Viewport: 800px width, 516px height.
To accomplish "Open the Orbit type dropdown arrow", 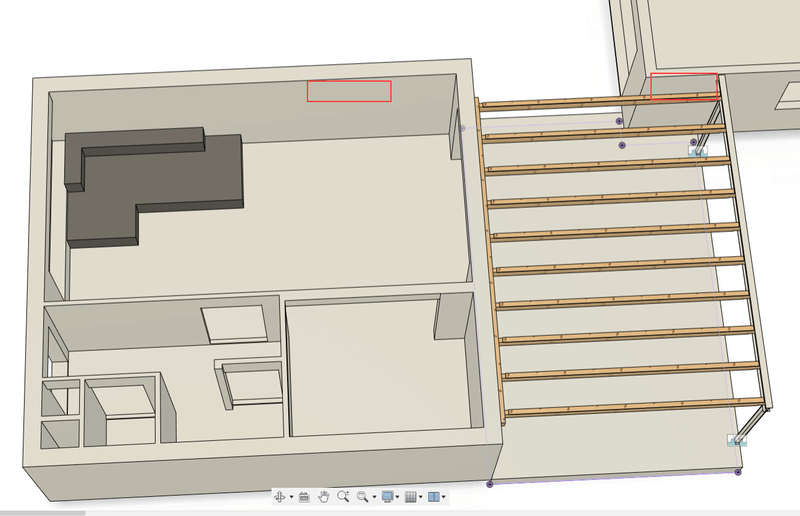I will 291,497.
